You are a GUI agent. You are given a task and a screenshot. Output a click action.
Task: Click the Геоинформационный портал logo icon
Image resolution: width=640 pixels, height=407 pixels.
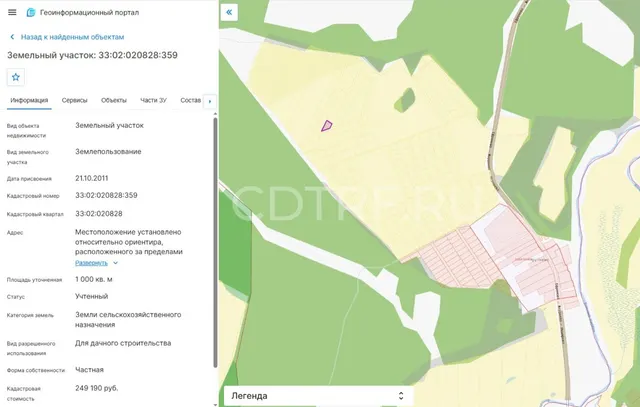(31, 13)
